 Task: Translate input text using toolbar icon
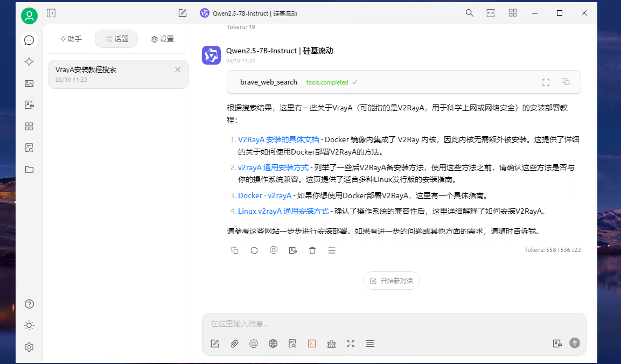click(x=557, y=344)
